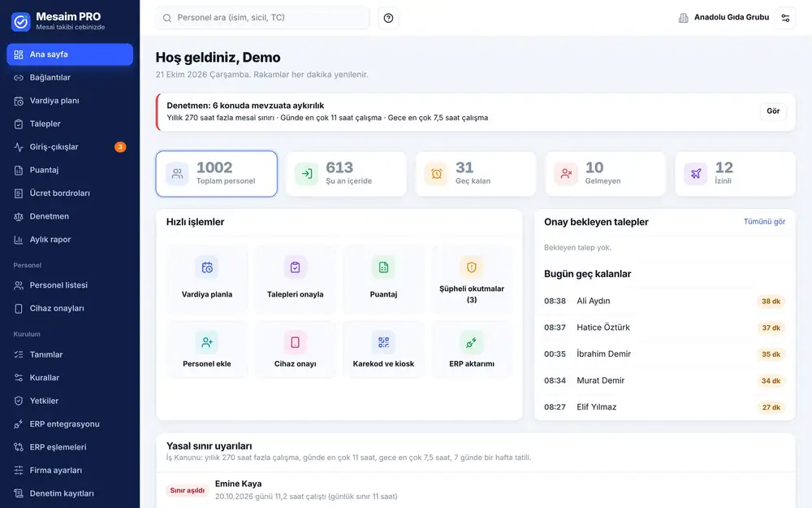Go to Ana sayfa in the sidebar
The image size is (812, 508).
pyautogui.click(x=70, y=54)
